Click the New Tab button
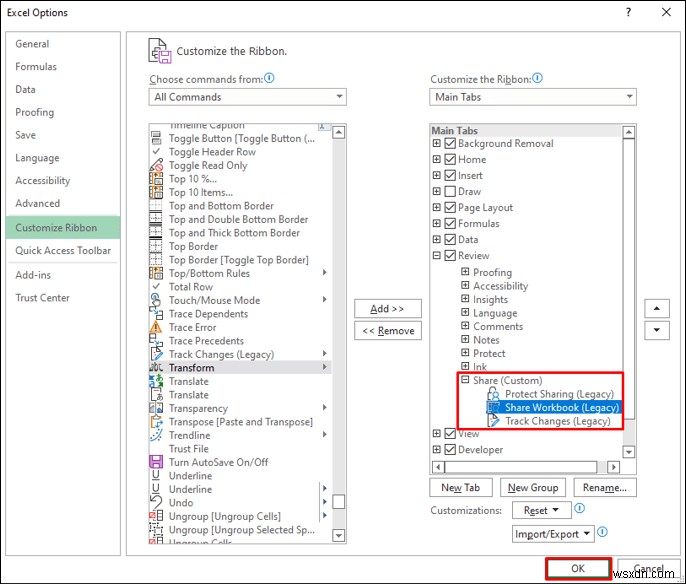This screenshot has height=584, width=686. tap(461, 487)
